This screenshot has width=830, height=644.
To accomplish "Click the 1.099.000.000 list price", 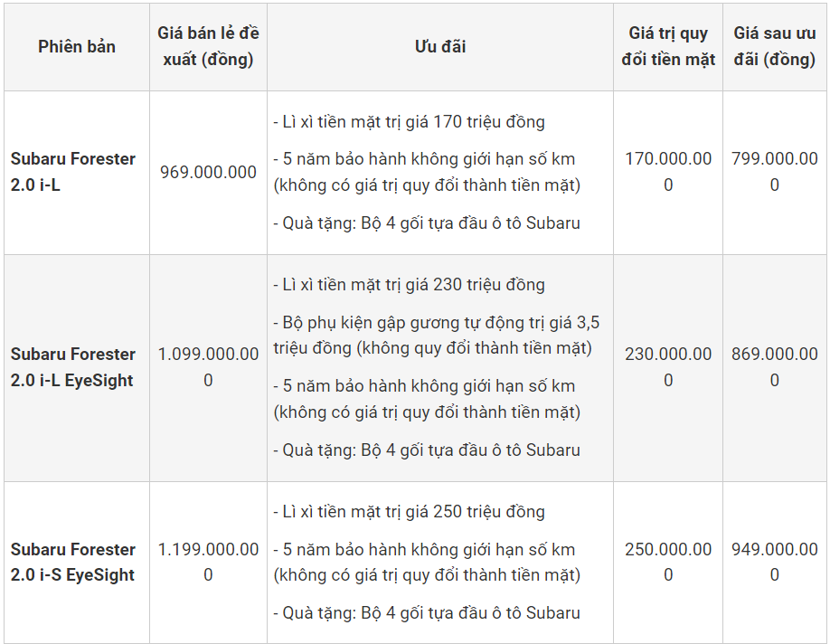I will pos(208,367).
